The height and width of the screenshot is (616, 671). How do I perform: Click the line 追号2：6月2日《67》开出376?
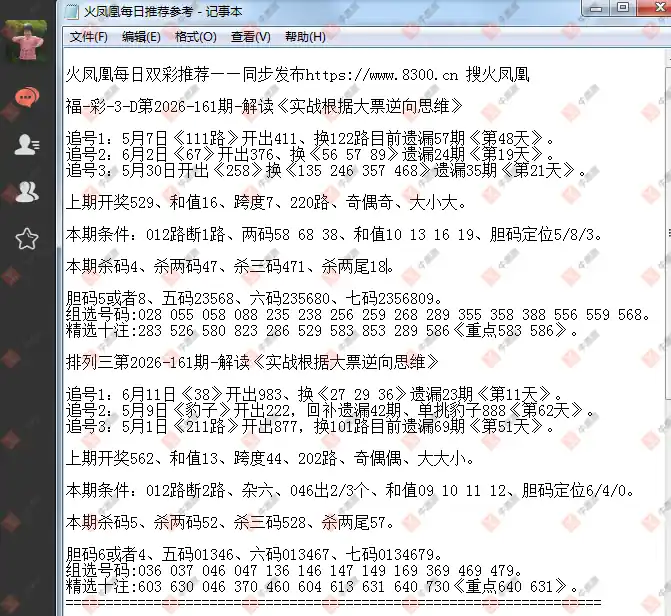311,155
